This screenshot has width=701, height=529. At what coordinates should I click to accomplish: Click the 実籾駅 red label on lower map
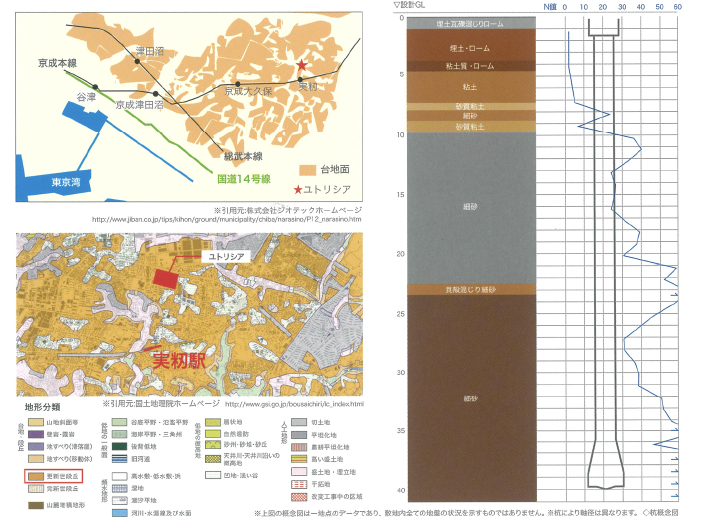(x=176, y=357)
